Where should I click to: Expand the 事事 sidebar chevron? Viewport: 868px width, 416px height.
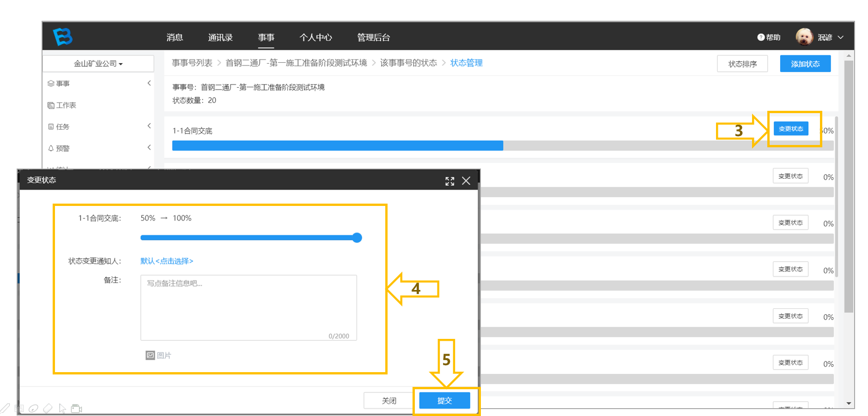click(x=149, y=83)
